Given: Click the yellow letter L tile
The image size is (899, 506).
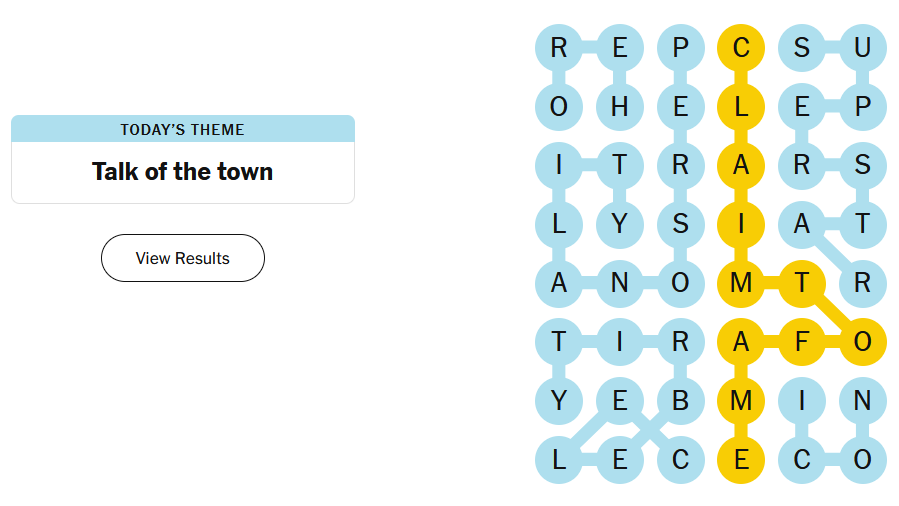Looking at the screenshot, I should pos(741,107).
